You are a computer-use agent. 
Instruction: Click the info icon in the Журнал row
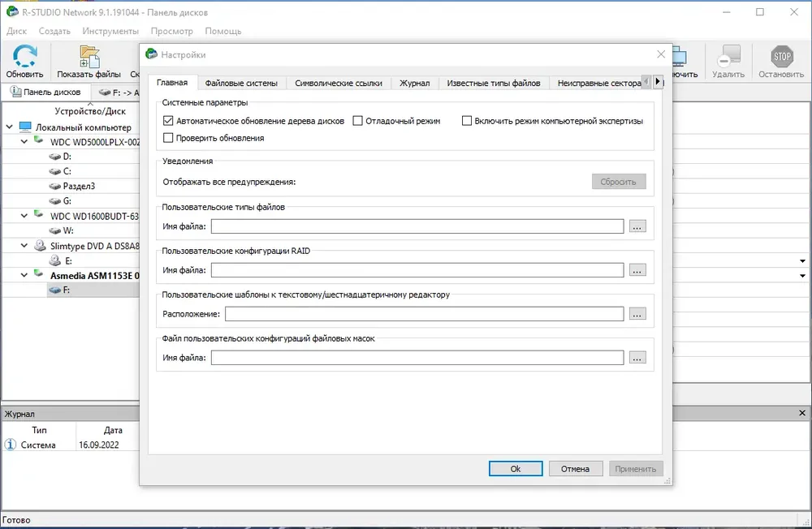(x=11, y=444)
